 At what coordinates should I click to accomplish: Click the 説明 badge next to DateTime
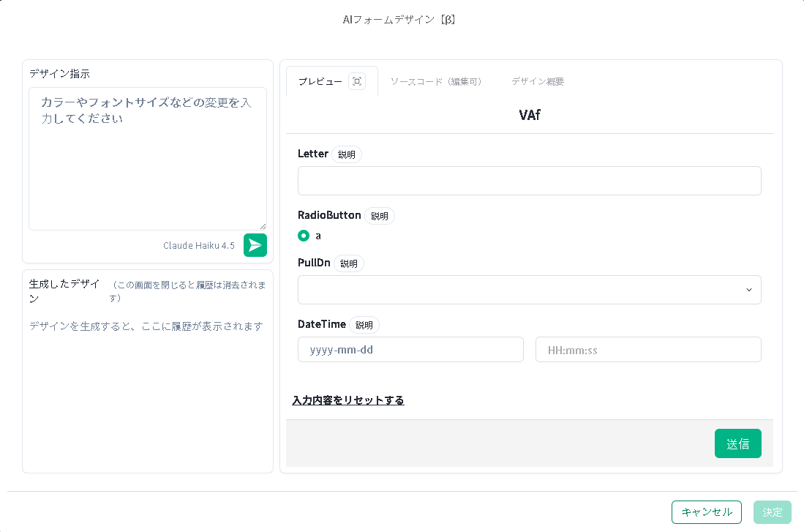coord(364,325)
